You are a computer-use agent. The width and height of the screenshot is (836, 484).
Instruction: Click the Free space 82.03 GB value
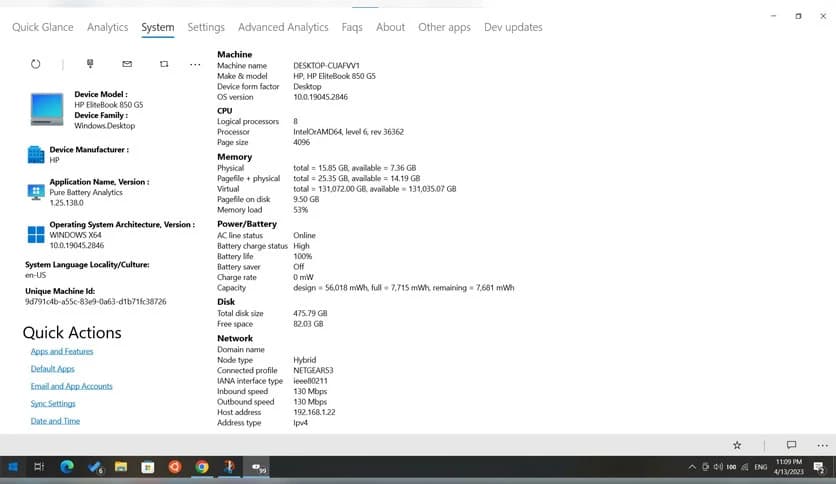pyautogui.click(x=308, y=324)
